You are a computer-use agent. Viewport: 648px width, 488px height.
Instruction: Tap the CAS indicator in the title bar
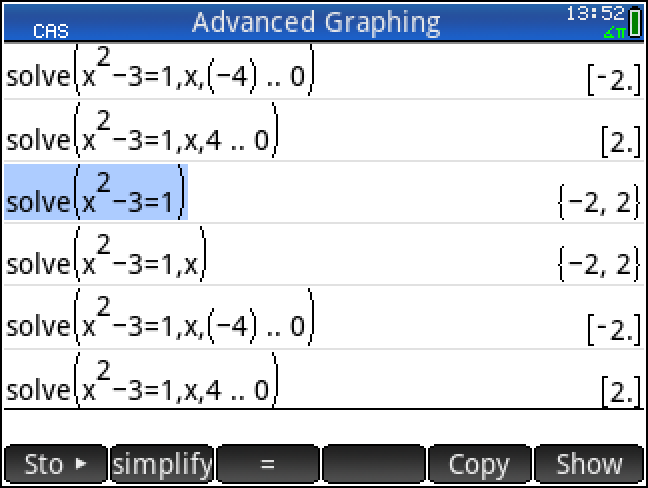pos(51,31)
